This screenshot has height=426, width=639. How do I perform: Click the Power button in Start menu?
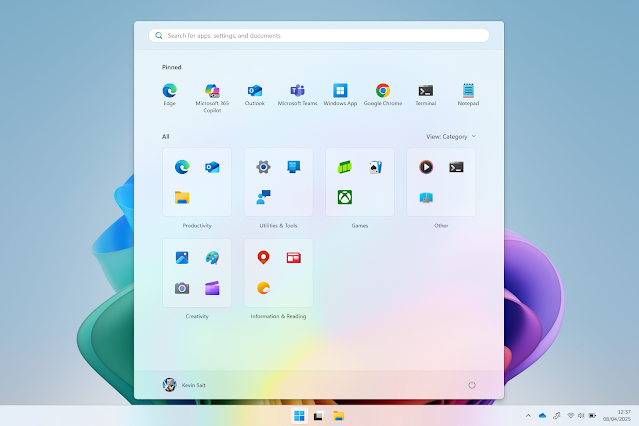[x=472, y=385]
